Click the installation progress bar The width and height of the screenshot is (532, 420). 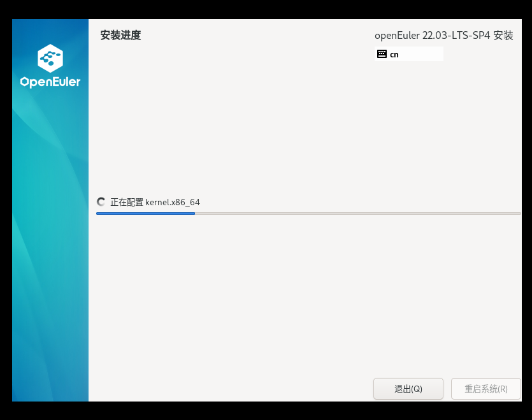tap(308, 214)
